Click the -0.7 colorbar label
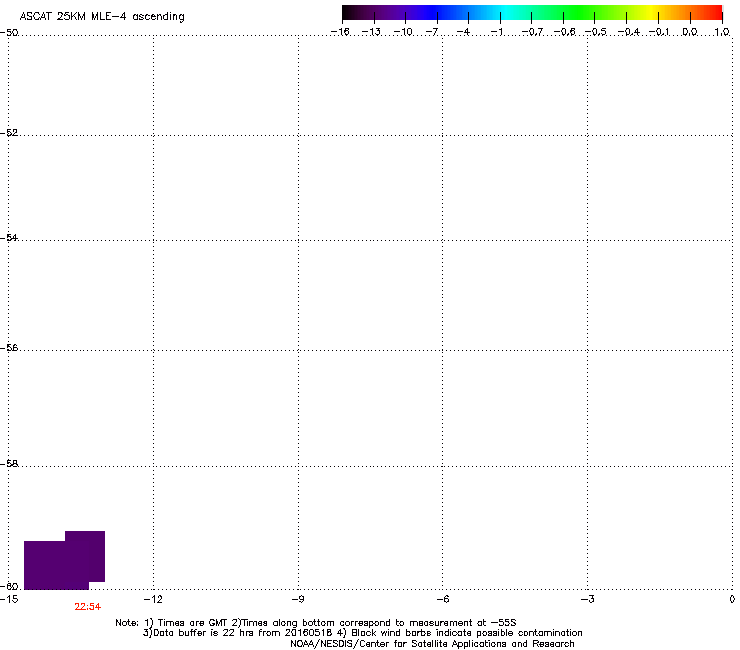 [x=532, y=32]
